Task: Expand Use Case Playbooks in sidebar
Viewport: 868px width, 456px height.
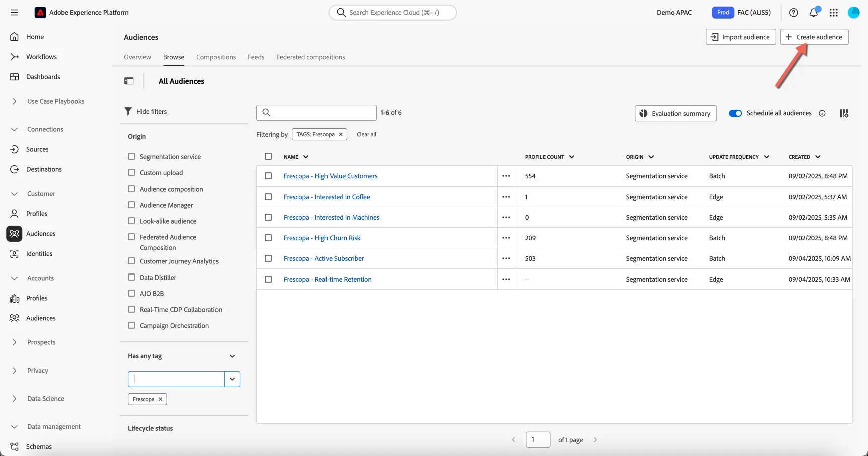Action: [x=14, y=101]
